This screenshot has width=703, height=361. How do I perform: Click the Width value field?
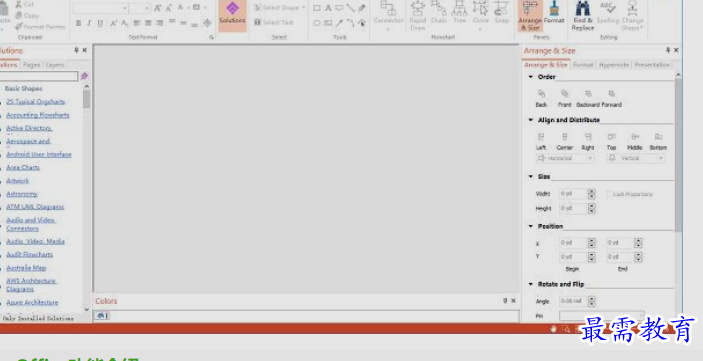[x=573, y=194]
